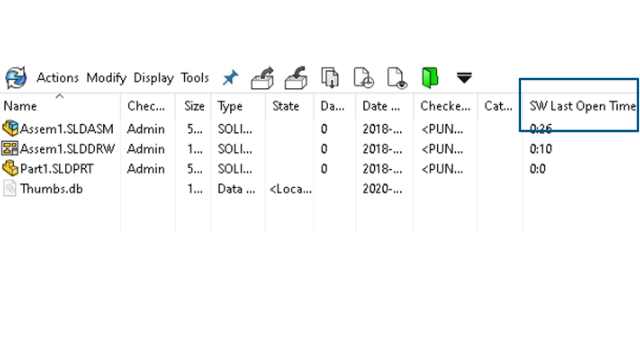Viewport: 640px width, 360px height.
Task: Open the Tools menu
Action: coord(195,78)
